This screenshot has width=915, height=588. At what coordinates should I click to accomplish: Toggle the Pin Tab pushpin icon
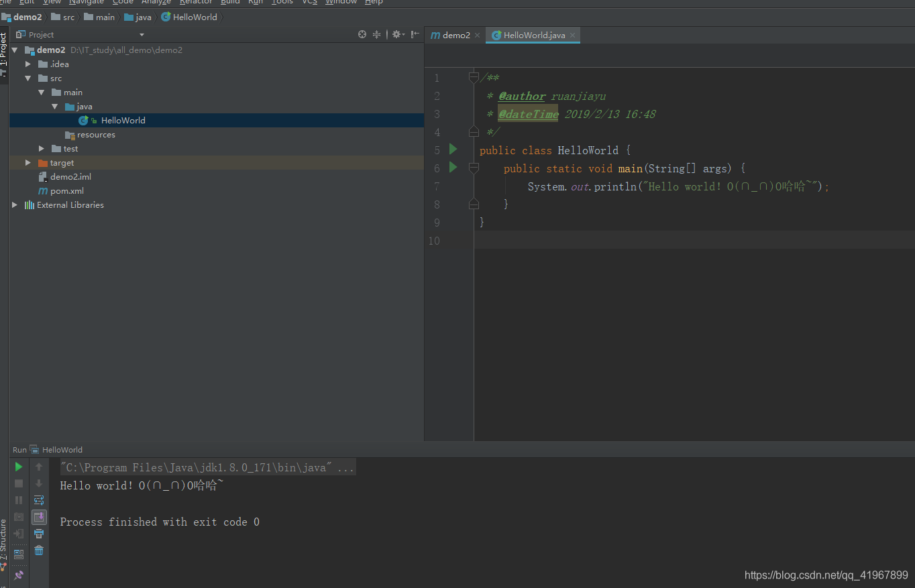(x=19, y=575)
